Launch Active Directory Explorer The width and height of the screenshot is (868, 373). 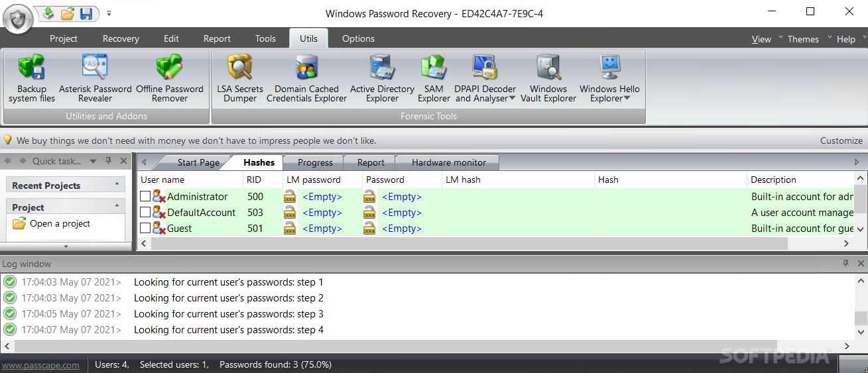pyautogui.click(x=383, y=79)
